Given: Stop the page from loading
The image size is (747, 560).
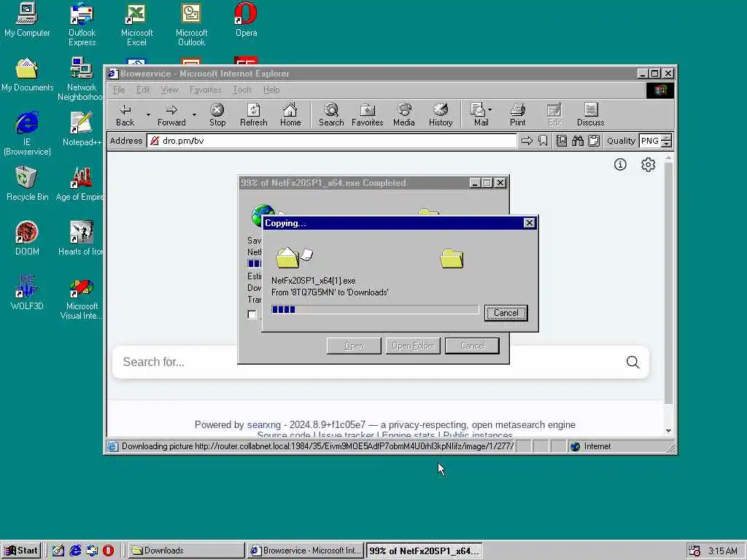Looking at the screenshot, I should pos(217,114).
